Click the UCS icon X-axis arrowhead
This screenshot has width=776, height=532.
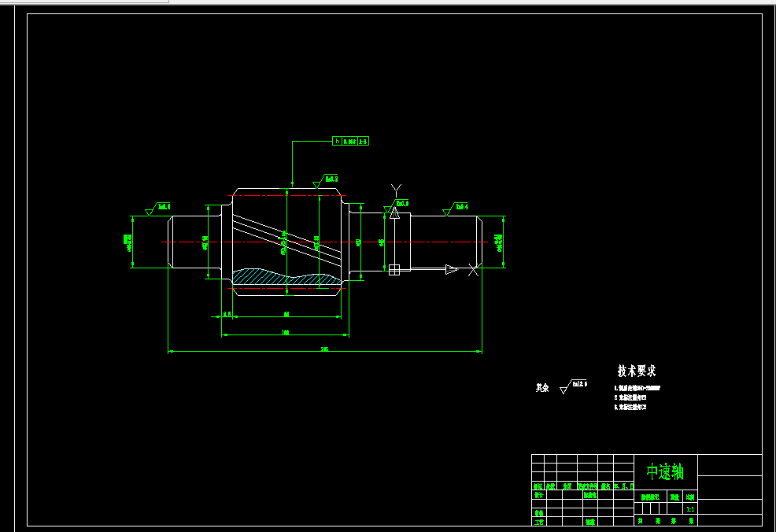(x=451, y=270)
